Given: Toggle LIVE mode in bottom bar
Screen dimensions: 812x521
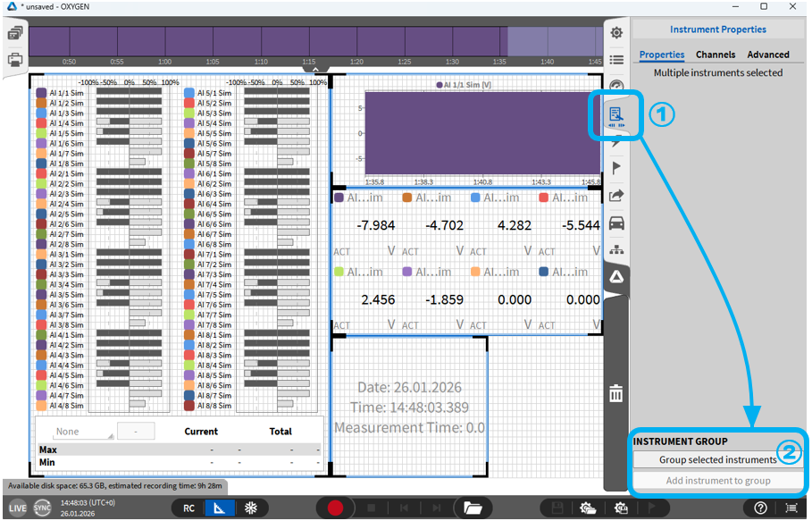Looking at the screenshot, I should pos(17,508).
